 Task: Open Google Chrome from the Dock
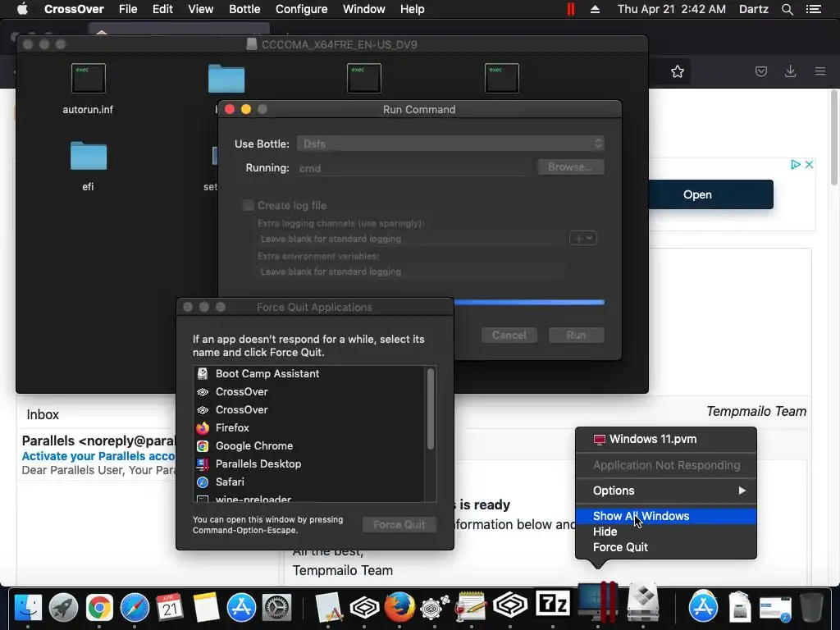99,607
